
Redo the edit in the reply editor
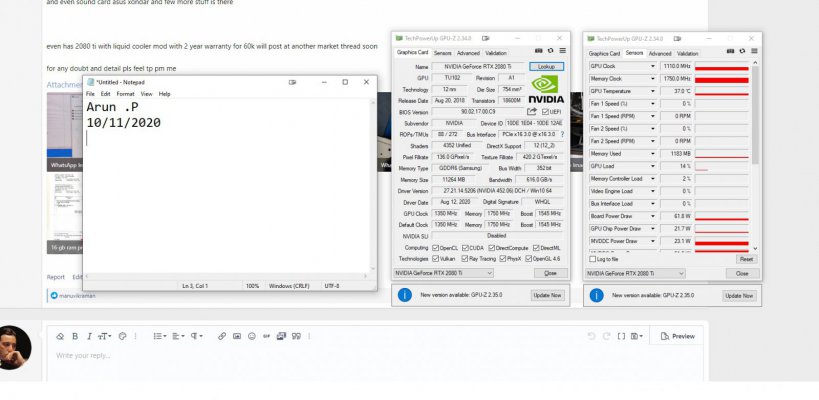click(606, 336)
